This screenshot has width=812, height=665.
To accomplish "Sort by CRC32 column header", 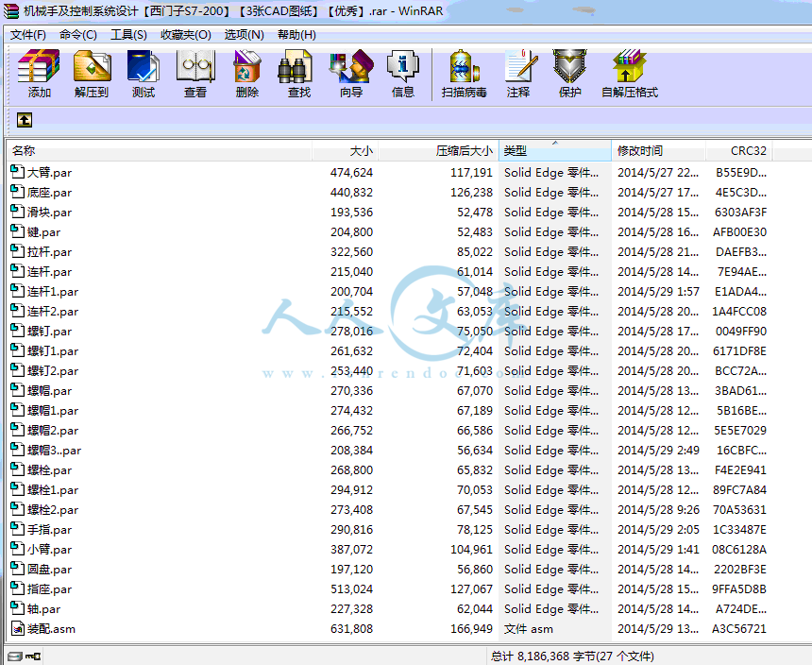I will click(x=739, y=151).
